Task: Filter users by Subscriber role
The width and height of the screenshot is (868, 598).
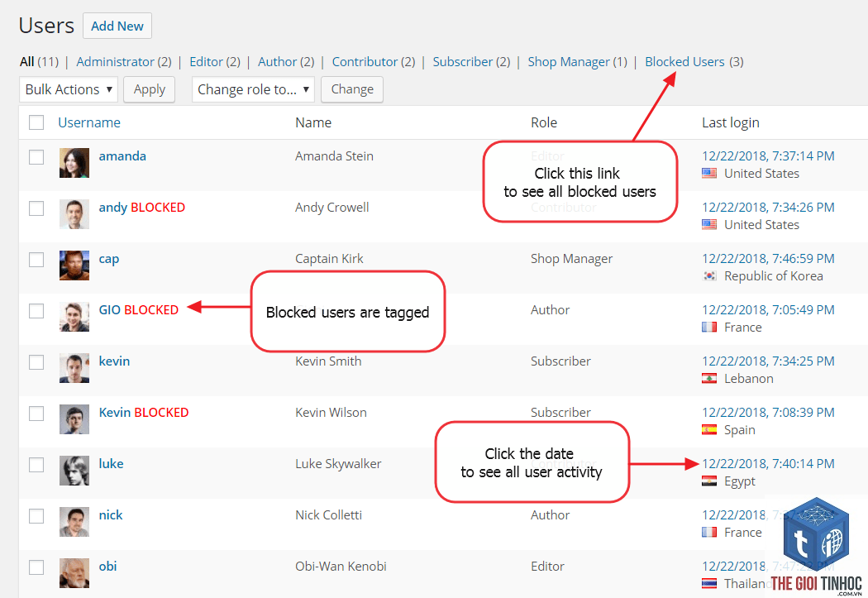Action: point(463,61)
